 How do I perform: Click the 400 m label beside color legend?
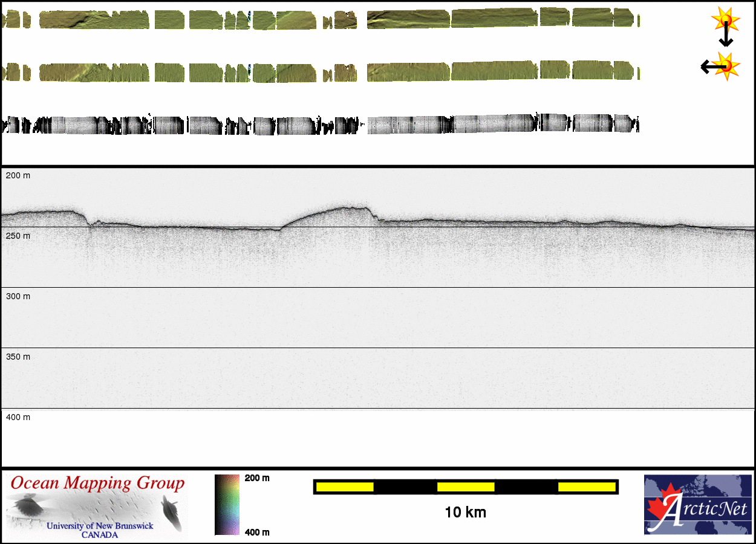click(257, 532)
